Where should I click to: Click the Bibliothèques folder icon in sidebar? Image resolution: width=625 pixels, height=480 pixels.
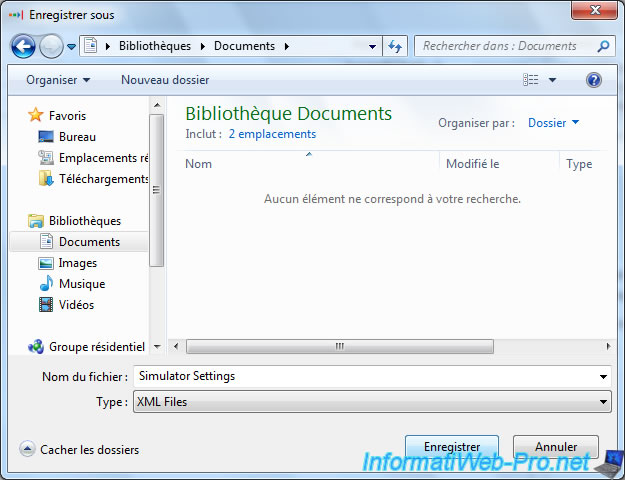click(x=36, y=221)
